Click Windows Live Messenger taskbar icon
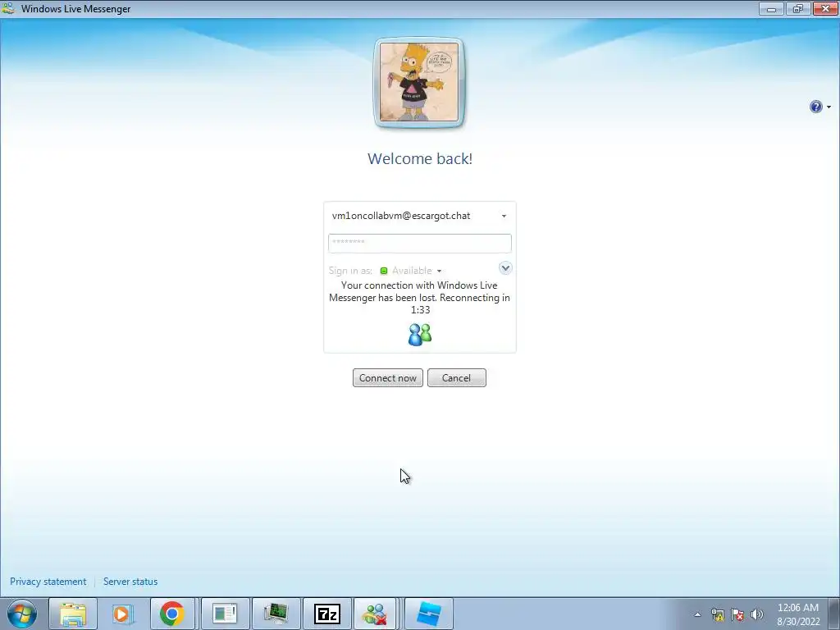 click(x=375, y=614)
